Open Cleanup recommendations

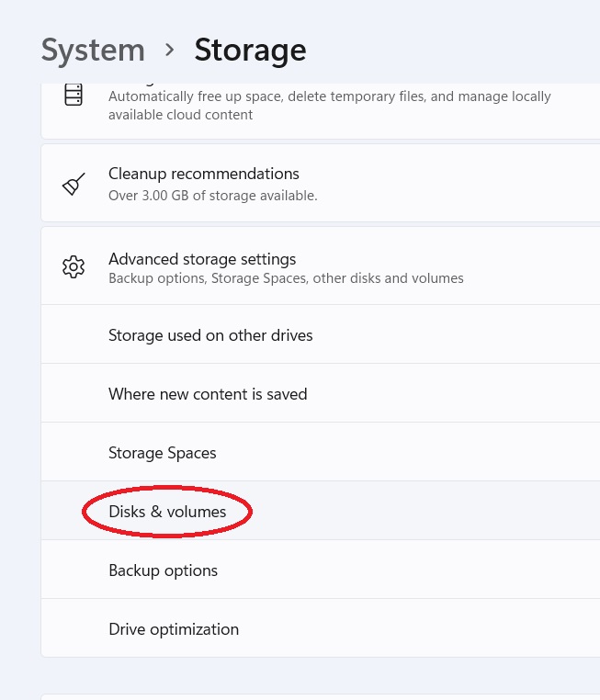coord(321,183)
